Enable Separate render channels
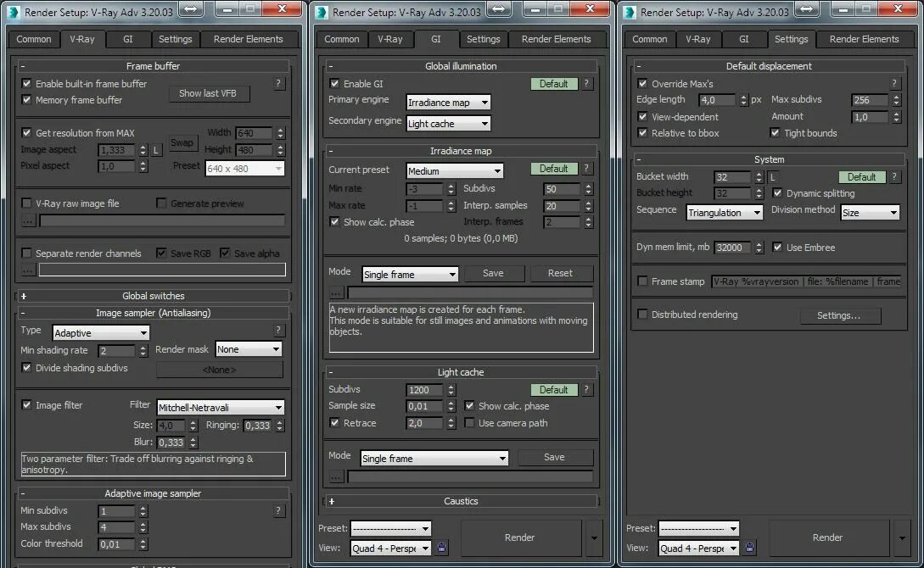 [x=26, y=253]
